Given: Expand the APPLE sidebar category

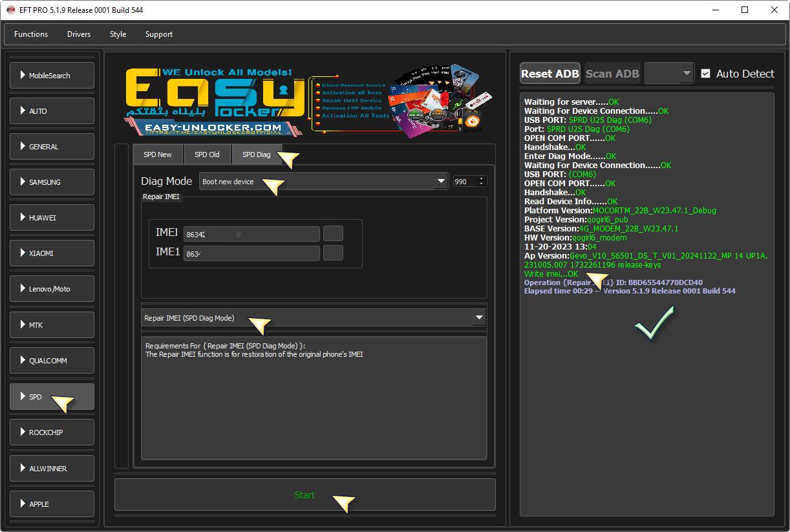Looking at the screenshot, I should [52, 504].
